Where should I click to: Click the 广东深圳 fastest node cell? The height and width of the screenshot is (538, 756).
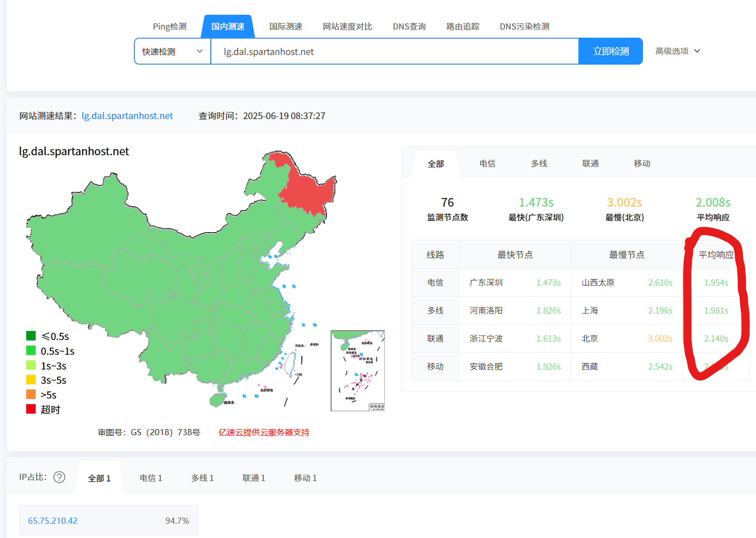486,282
